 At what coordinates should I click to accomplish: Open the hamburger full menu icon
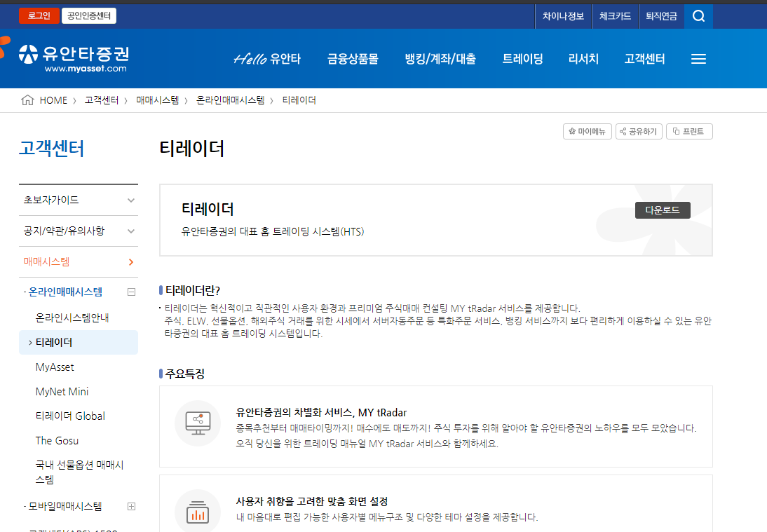(x=698, y=59)
